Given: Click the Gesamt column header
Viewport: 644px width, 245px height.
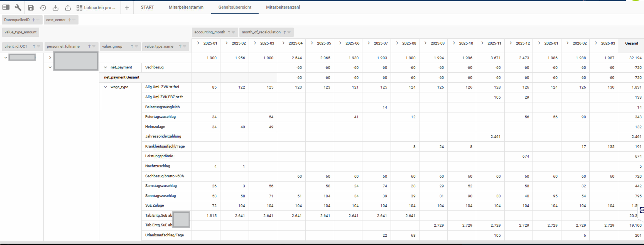Looking at the screenshot, I should pyautogui.click(x=631, y=43).
